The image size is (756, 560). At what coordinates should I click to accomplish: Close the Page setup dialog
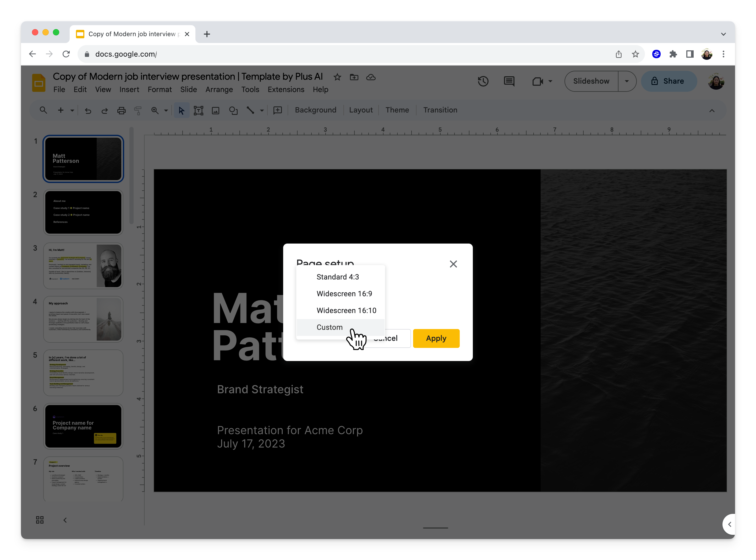click(453, 264)
